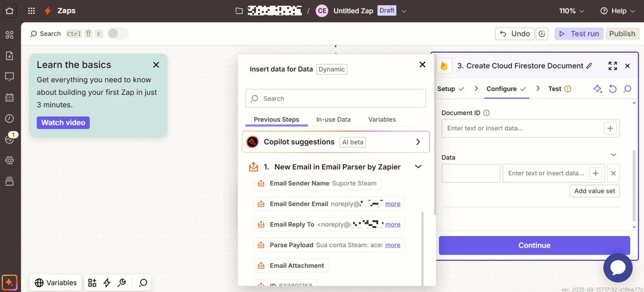
Task: Expand the step panel to full screen
Action: (613, 66)
